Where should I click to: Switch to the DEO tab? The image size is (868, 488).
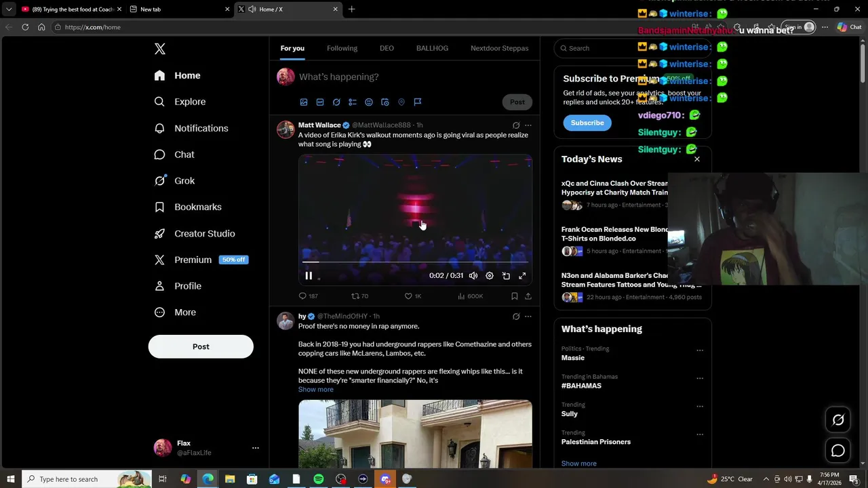click(x=387, y=48)
